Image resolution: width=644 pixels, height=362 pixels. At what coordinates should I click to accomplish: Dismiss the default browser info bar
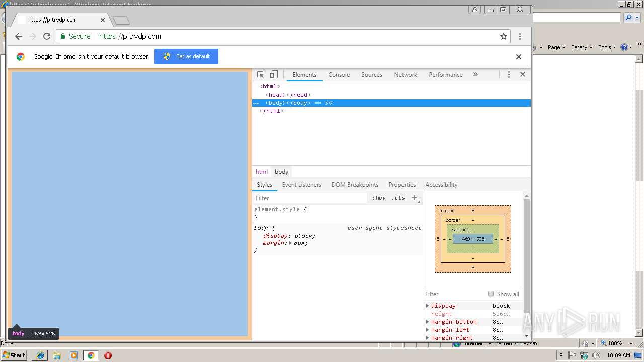[519, 57]
